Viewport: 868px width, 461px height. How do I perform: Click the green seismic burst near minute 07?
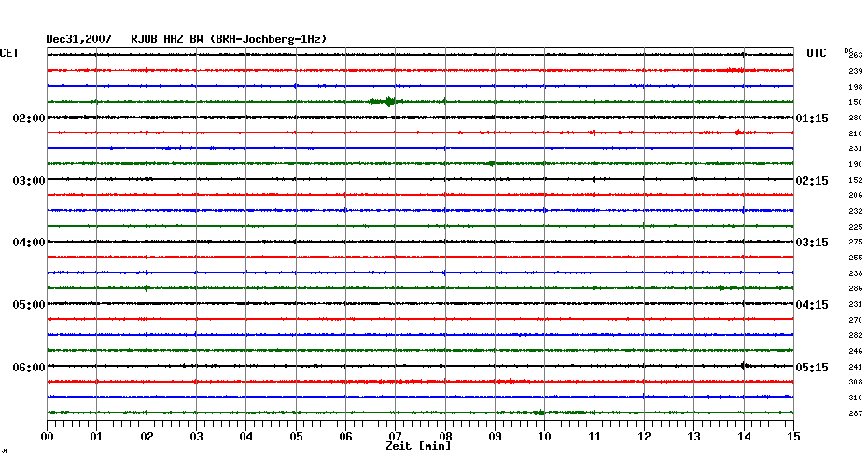coord(385,102)
